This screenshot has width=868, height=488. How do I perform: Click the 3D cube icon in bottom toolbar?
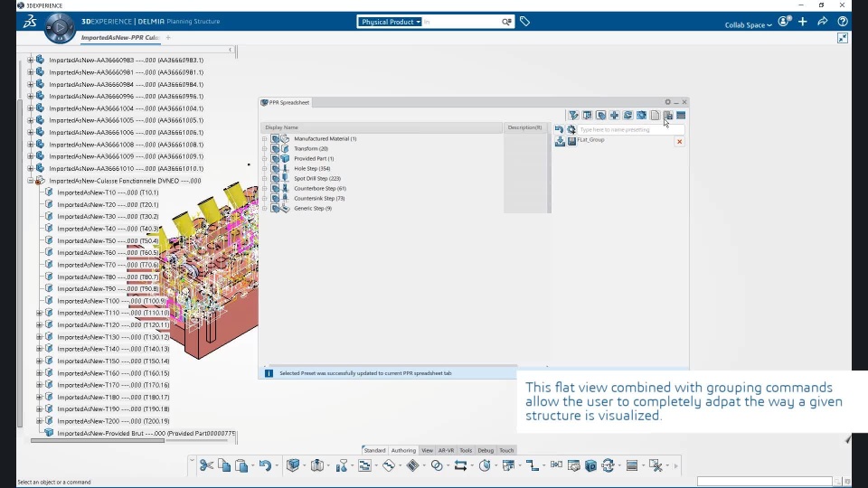293,465
